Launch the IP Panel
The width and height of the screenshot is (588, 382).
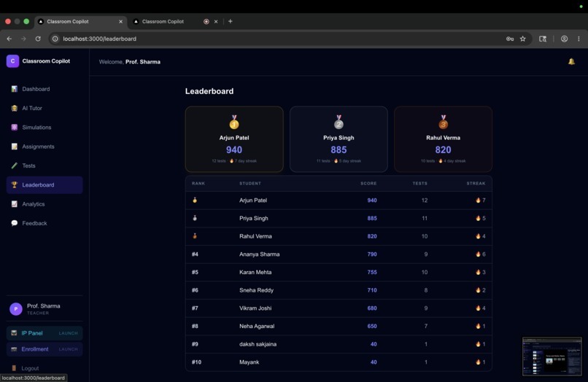point(45,333)
